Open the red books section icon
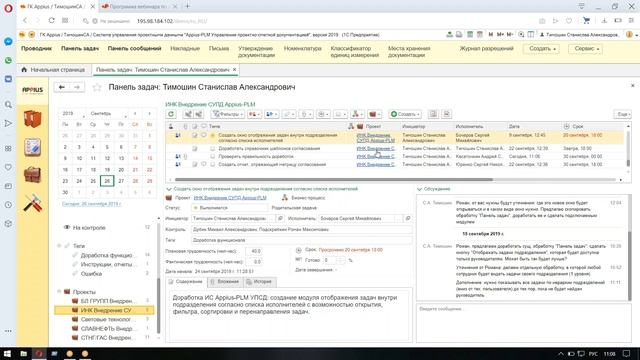The height and width of the screenshot is (360, 640). click(x=33, y=119)
